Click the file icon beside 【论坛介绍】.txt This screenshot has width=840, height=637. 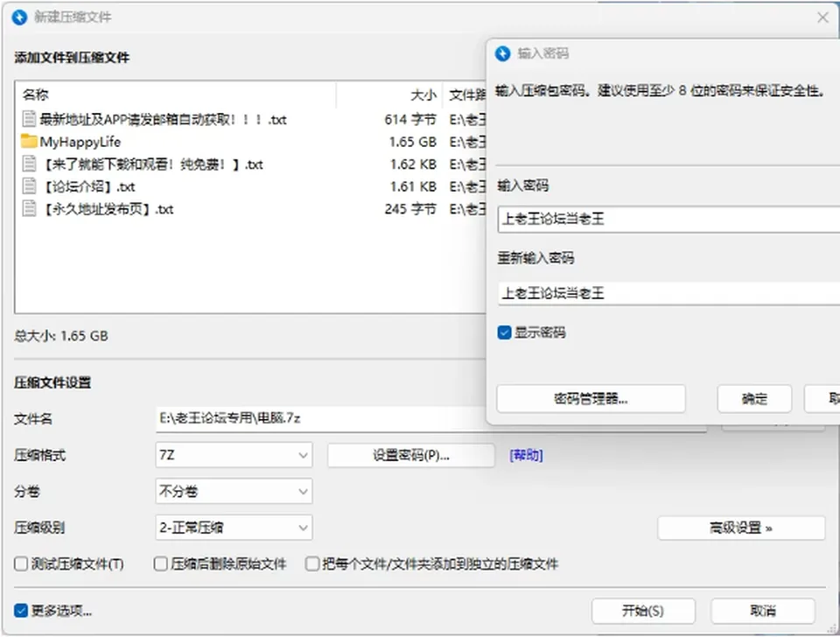click(29, 186)
